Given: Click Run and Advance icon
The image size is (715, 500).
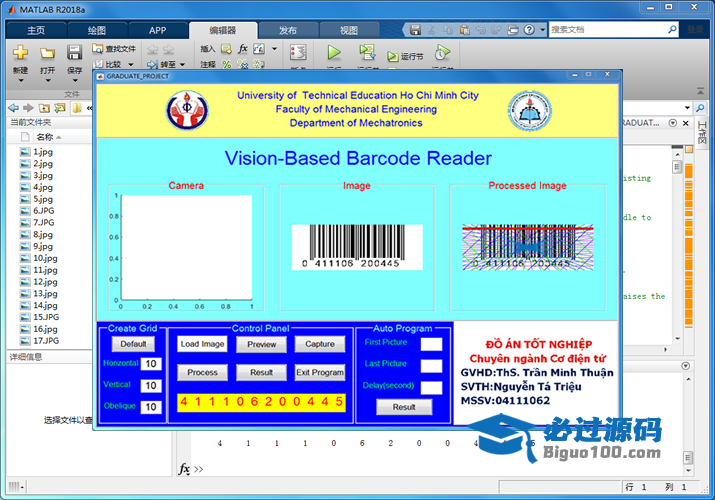Looking at the screenshot, I should pyautogui.click(x=367, y=52).
